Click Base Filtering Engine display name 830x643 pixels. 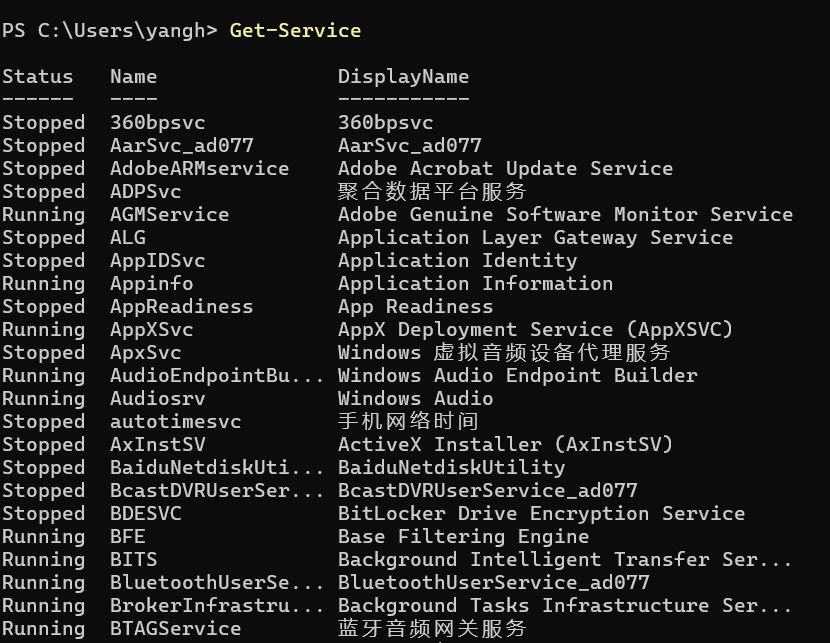point(463,536)
